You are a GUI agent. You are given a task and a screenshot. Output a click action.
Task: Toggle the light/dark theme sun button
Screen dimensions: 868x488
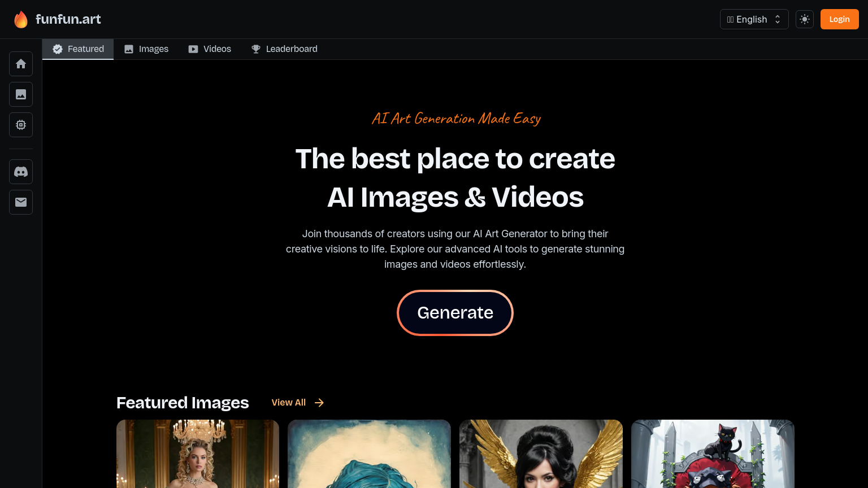(x=805, y=19)
